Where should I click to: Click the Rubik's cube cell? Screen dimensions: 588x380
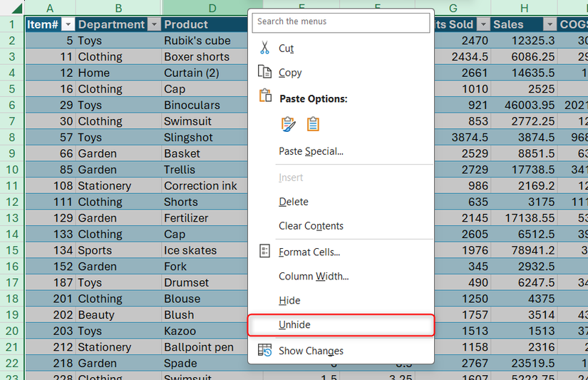coord(205,41)
